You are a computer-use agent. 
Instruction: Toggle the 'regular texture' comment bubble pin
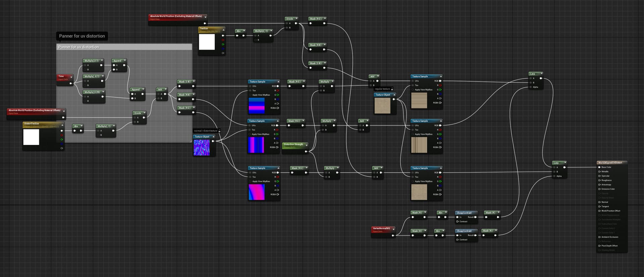392,89
